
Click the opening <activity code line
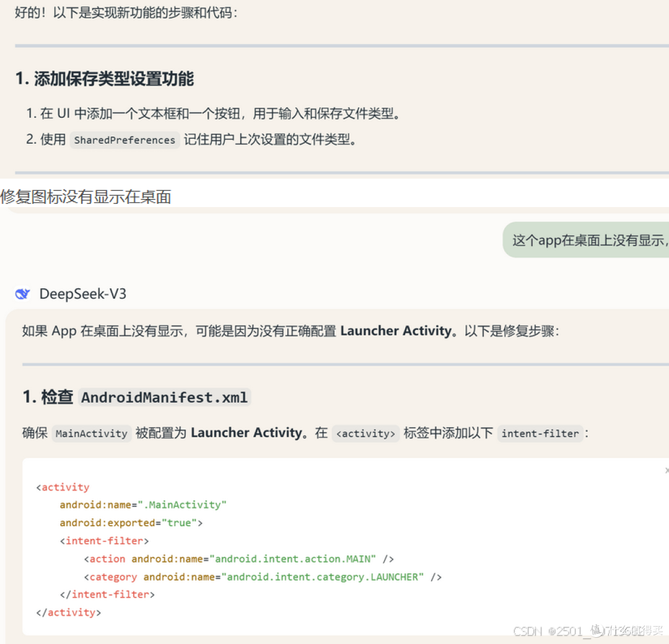pos(63,487)
